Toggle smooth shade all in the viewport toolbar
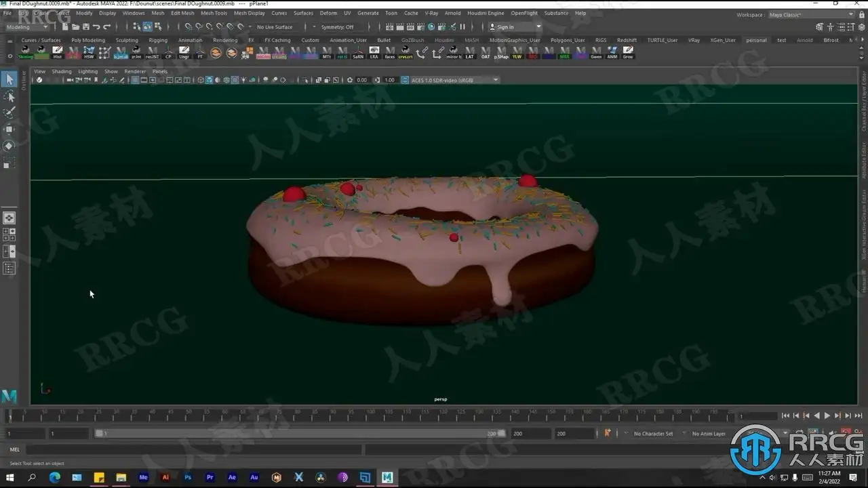This screenshot has width=868, height=488. tap(209, 80)
